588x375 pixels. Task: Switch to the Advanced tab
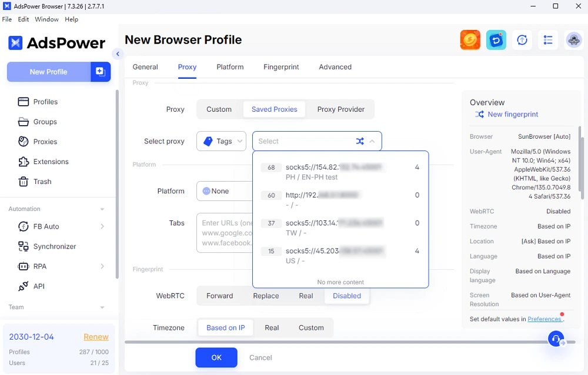click(x=335, y=67)
